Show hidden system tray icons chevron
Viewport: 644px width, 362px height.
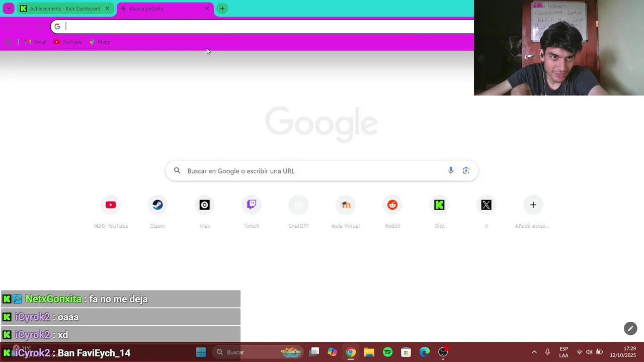pyautogui.click(x=534, y=352)
